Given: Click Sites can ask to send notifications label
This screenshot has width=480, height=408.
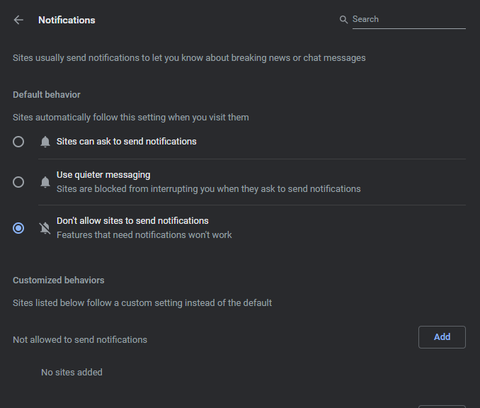Looking at the screenshot, I should (126, 141).
